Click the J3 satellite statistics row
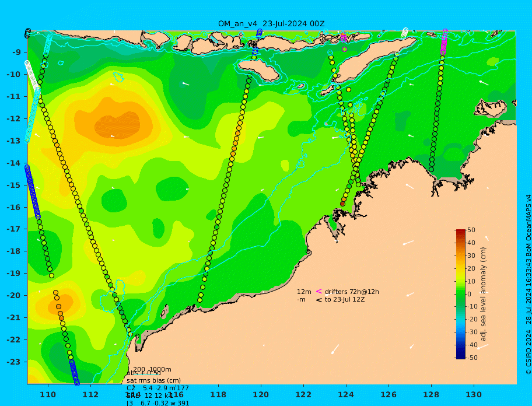This screenshot has width=532, height=406. [x=157, y=403]
